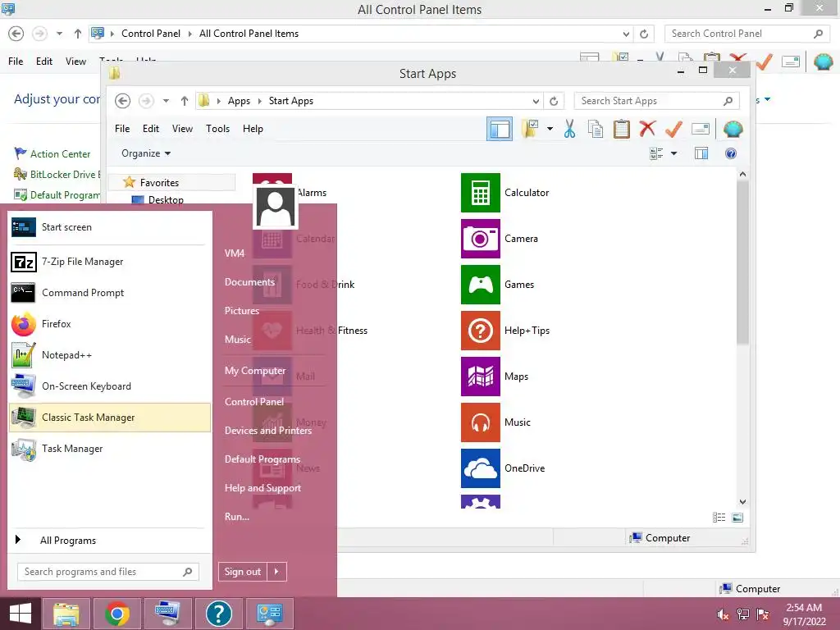
Task: Launch Command Prompt from Start menu
Action: click(x=111, y=293)
